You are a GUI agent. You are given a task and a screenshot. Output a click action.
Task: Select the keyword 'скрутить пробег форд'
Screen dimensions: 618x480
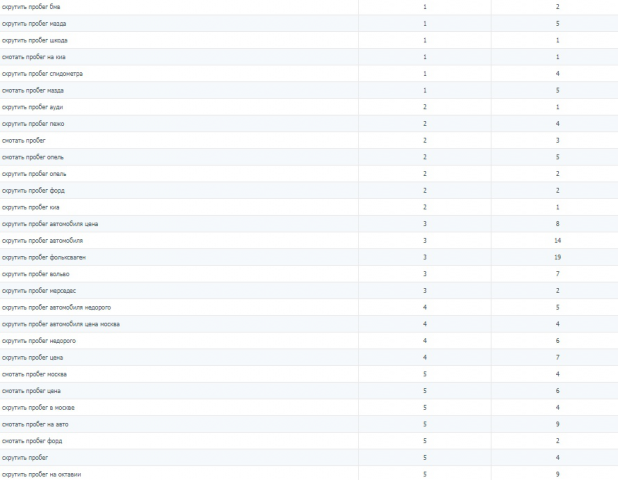point(33,190)
